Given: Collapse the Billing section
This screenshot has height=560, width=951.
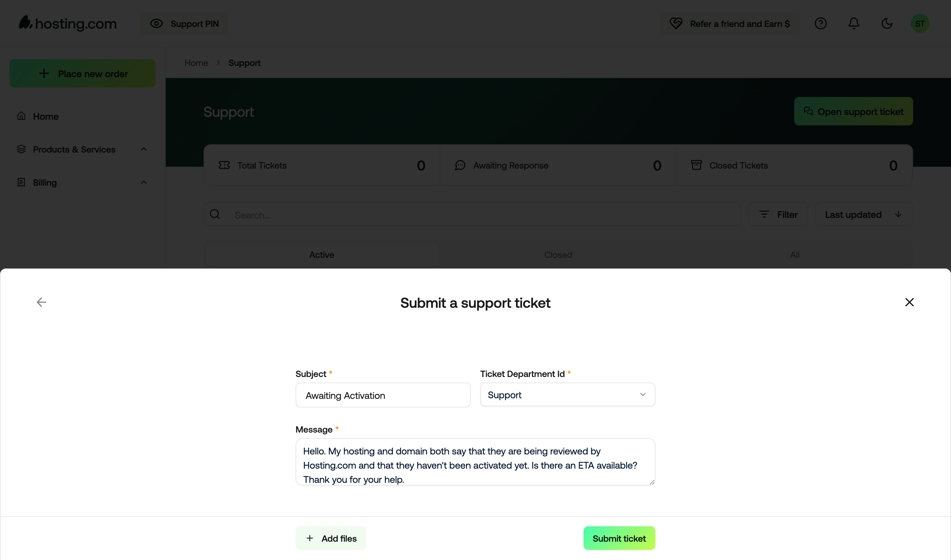Looking at the screenshot, I should 144,182.
